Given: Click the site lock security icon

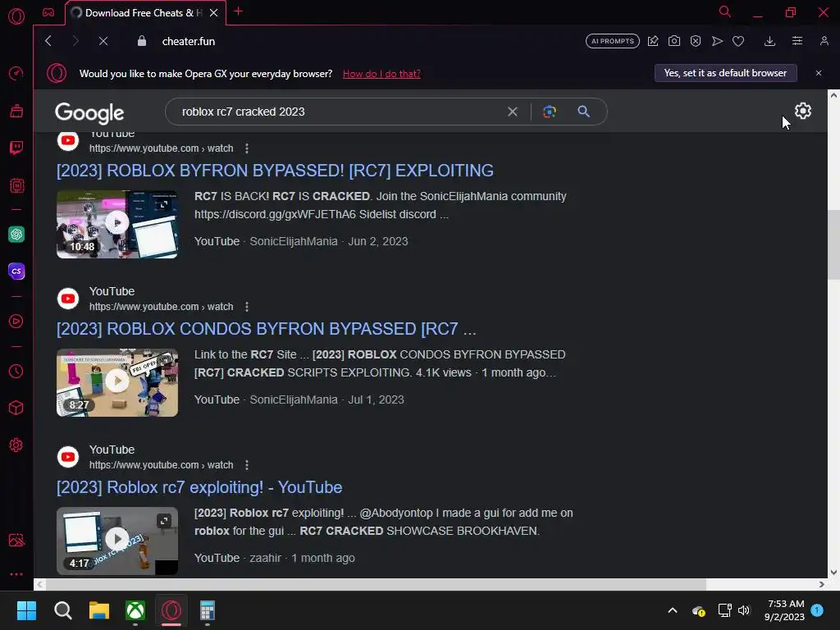Looking at the screenshot, I should point(141,41).
